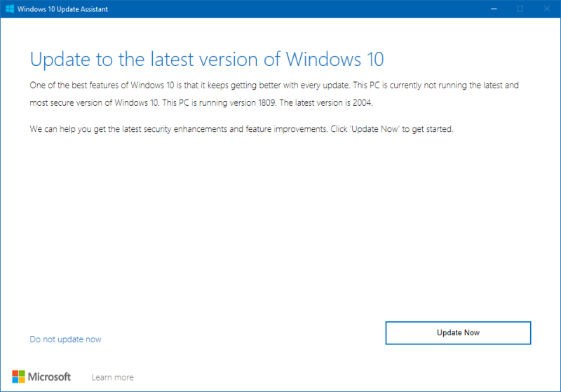The height and width of the screenshot is (392, 561).
Task: Click the grayed-out maximize button
Action: pyautogui.click(x=520, y=8)
